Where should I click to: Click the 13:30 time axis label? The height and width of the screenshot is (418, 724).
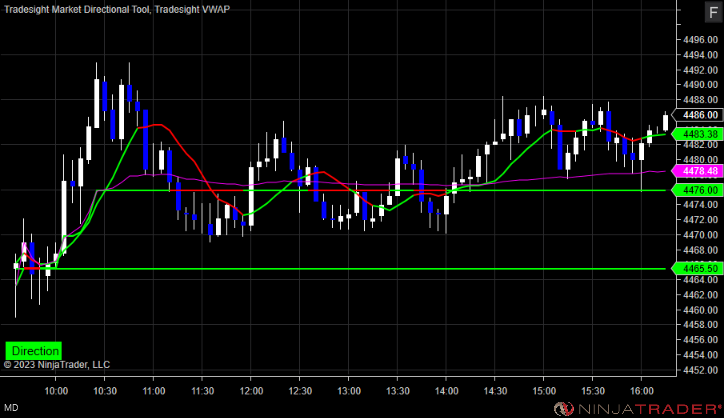398,391
